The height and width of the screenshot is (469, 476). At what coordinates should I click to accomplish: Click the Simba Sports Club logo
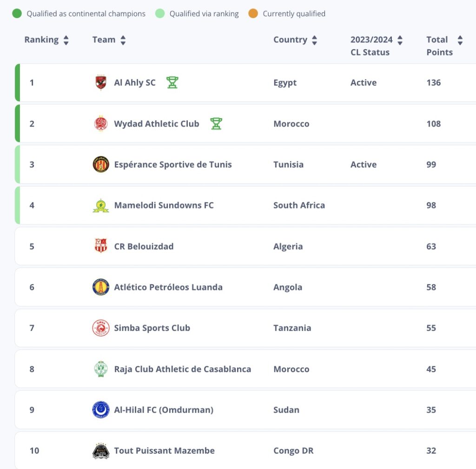click(100, 328)
